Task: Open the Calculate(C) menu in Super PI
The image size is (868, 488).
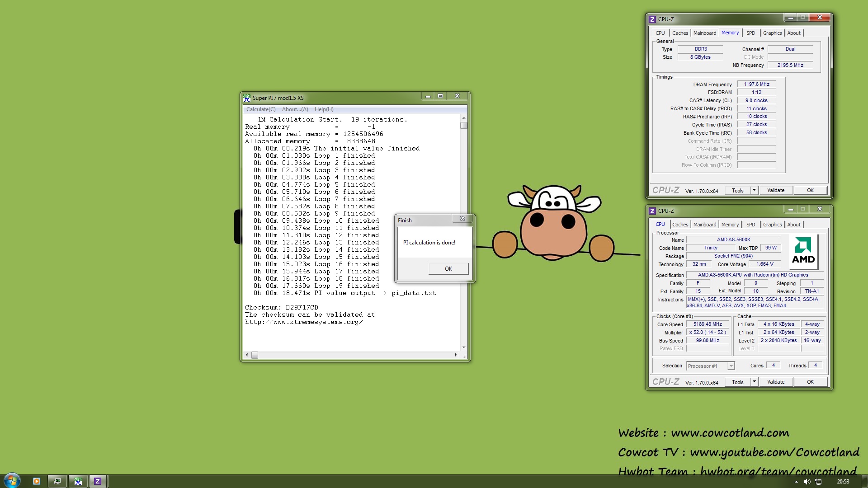Action: 261,109
